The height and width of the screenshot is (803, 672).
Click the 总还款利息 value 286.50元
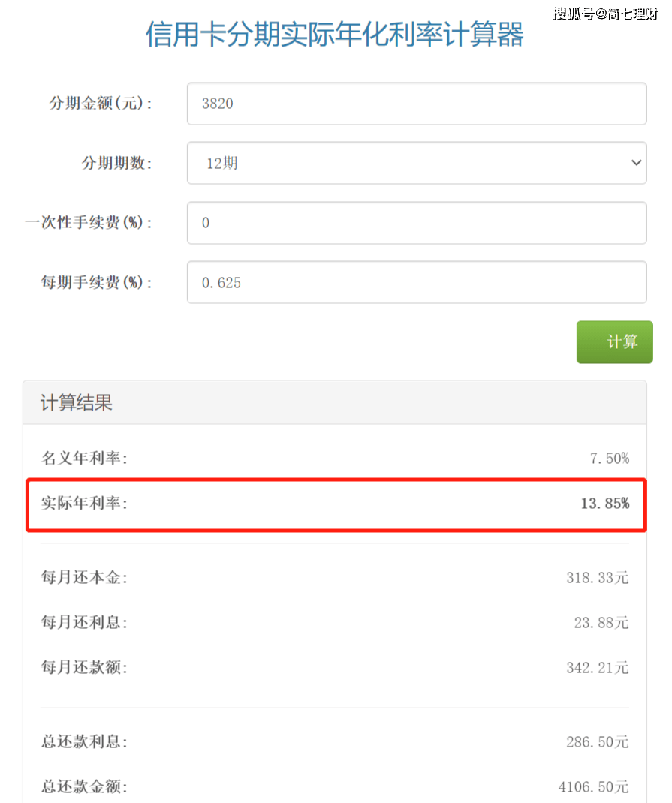(x=597, y=742)
